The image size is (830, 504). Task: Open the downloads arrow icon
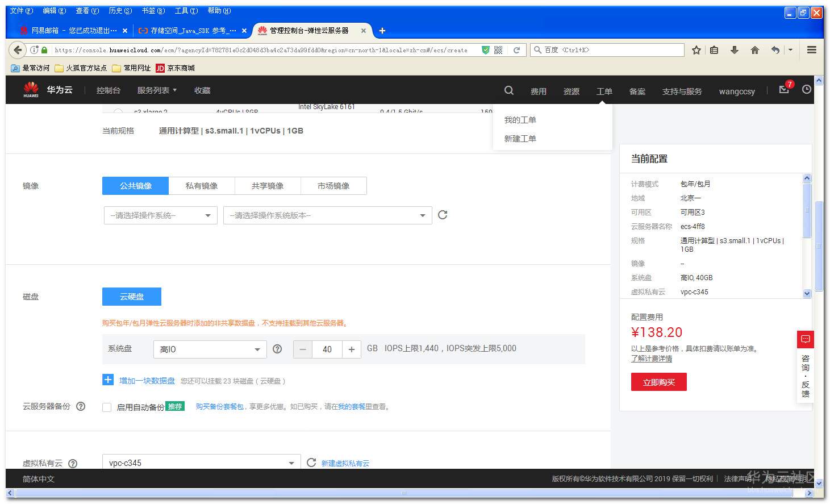coord(734,50)
